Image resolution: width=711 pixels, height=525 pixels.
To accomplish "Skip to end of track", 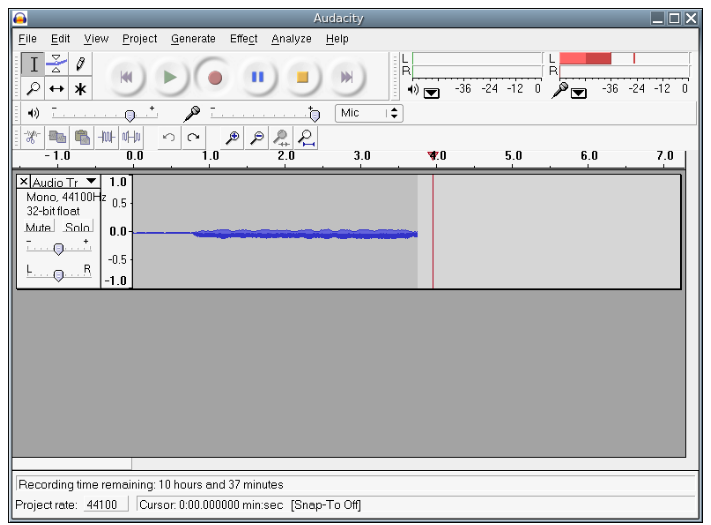I will tap(346, 77).
